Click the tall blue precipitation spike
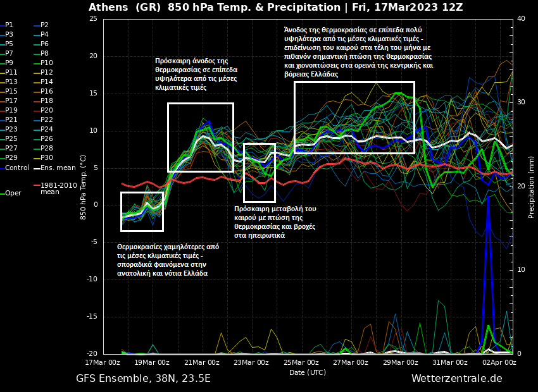Viewport: 538px width, 392px height. click(x=487, y=266)
